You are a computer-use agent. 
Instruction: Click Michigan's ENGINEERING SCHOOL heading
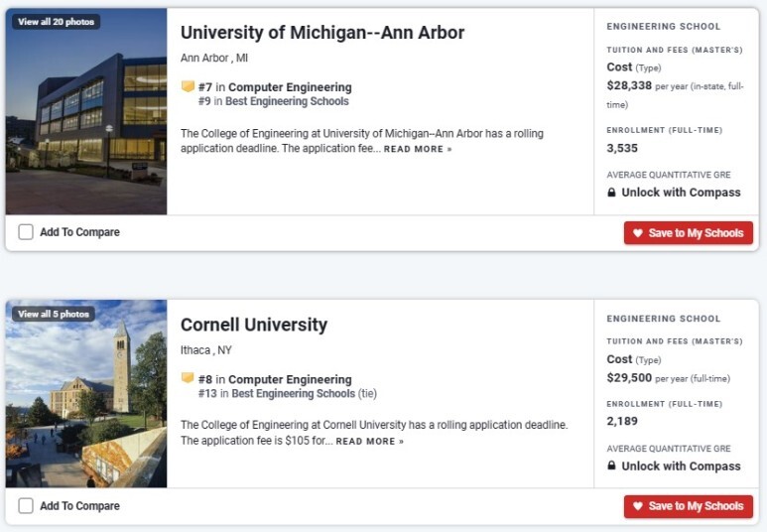point(664,27)
